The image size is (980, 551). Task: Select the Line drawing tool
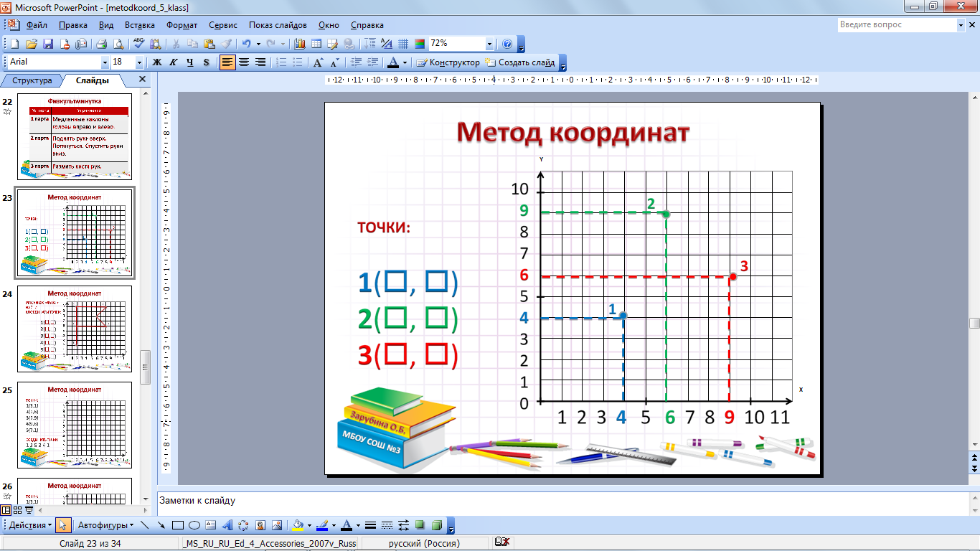pos(145,524)
